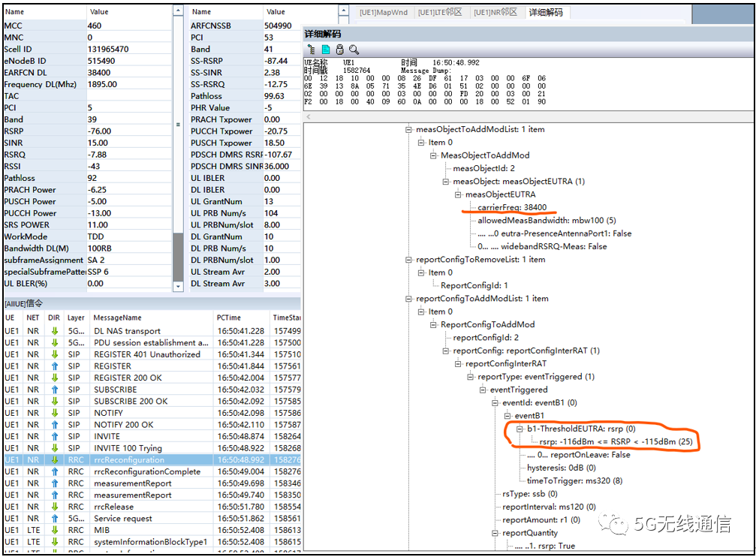Select the 详细解码 tab
The image size is (756, 557).
tap(546, 12)
